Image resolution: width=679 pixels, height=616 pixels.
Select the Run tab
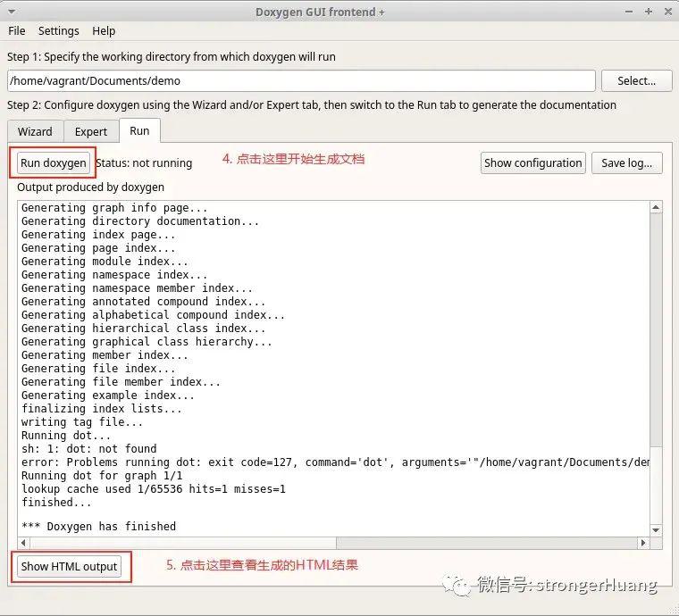click(x=139, y=130)
